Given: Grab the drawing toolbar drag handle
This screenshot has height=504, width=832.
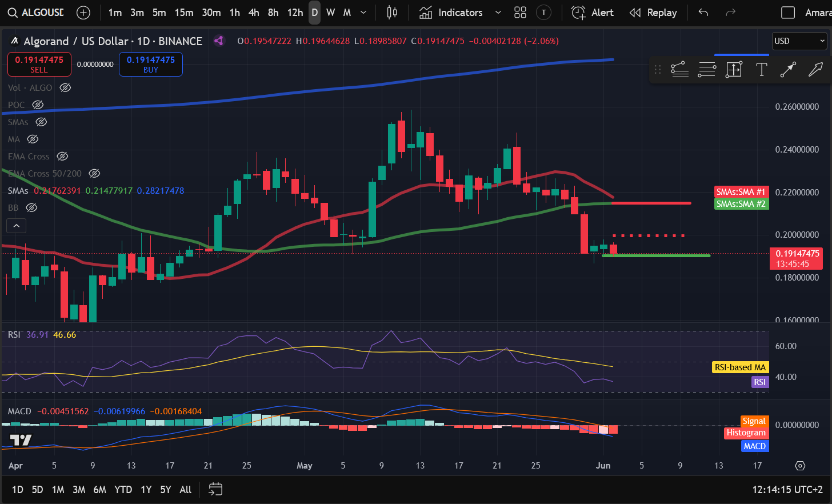Looking at the screenshot, I should pos(658,70).
